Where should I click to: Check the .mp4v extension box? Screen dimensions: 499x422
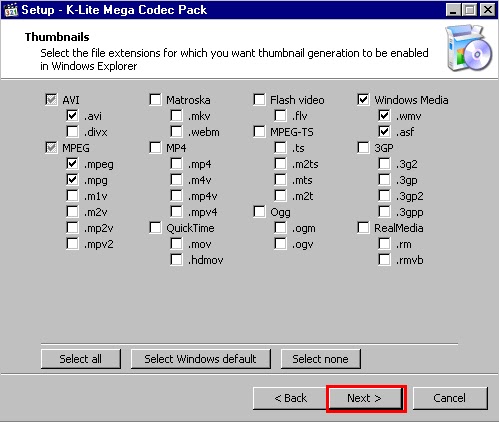point(176,195)
